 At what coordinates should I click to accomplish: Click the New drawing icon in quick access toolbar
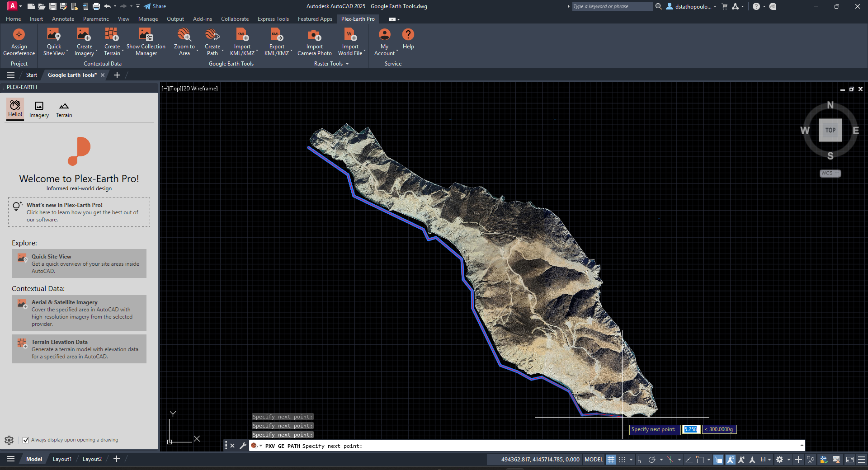[x=31, y=6]
